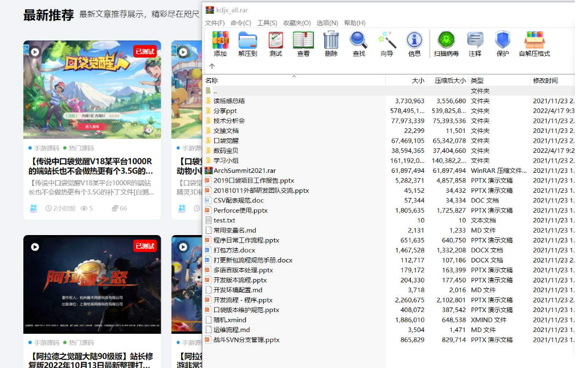588x368 pixels.
Task: Click the 解压到 (Extract To) icon
Action: 247,43
